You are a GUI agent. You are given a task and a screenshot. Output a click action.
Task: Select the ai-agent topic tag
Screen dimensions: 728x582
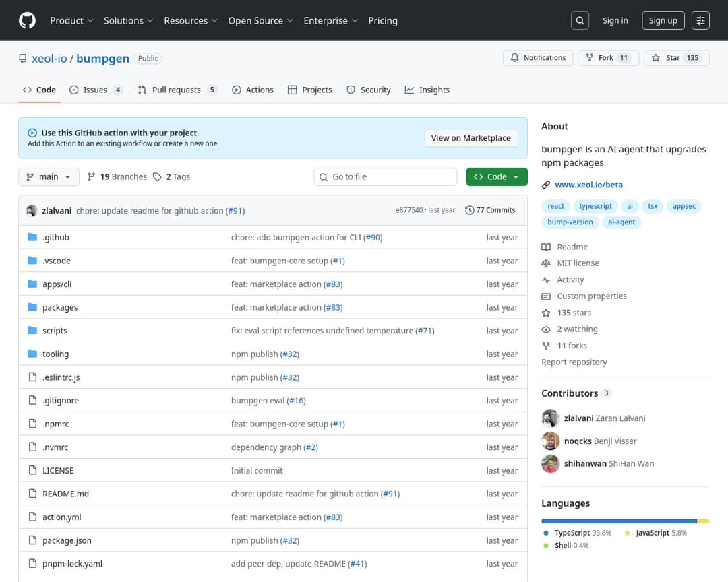point(621,222)
